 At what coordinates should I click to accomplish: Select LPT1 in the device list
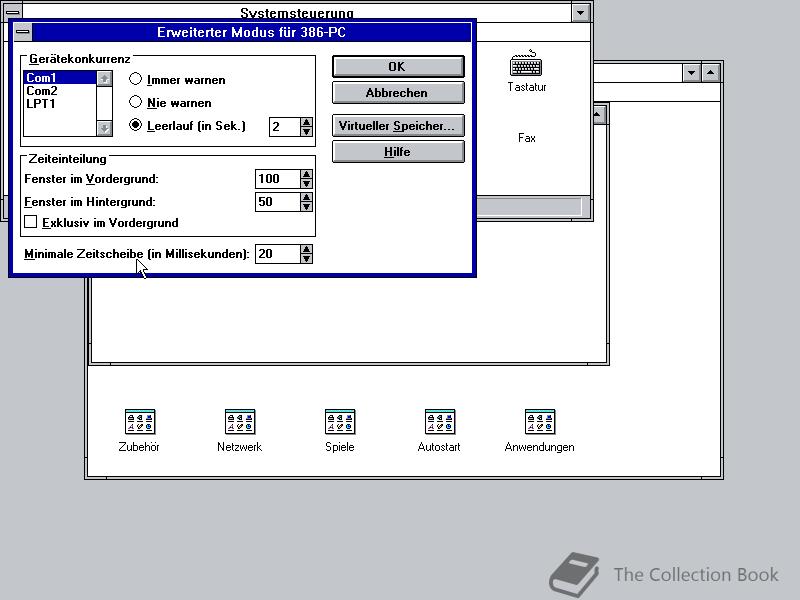point(60,104)
